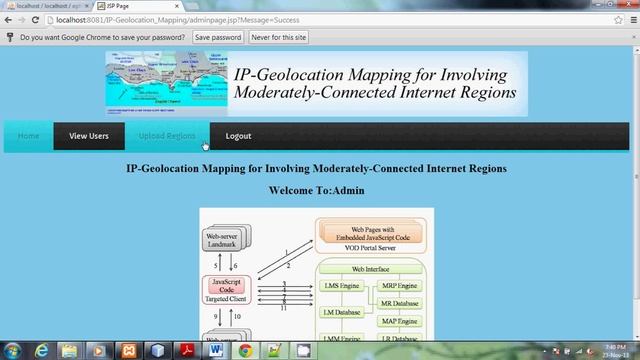640x360 pixels.
Task: Bookmark this page with the star icon
Action: [x=618, y=20]
